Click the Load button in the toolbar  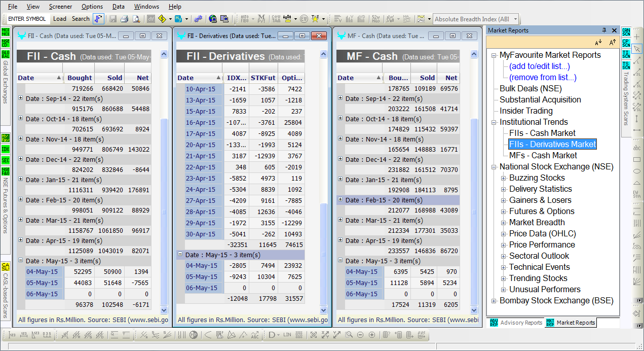point(60,19)
